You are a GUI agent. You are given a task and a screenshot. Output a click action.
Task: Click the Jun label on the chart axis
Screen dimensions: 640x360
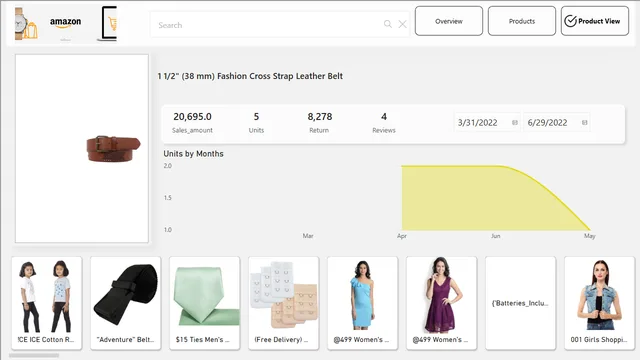coord(496,236)
